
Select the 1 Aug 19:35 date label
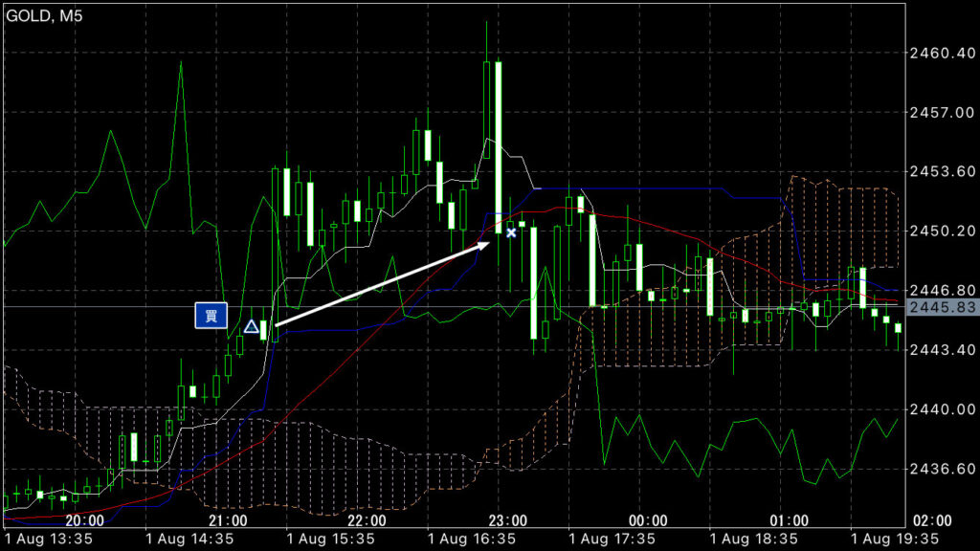(895, 539)
